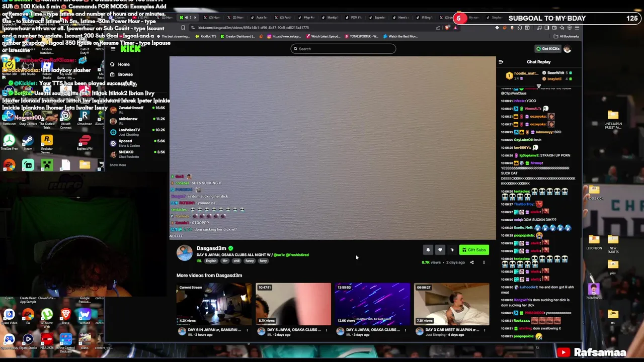Open the 06:06:27 video thumbnail
The image size is (644, 362).
(452, 304)
